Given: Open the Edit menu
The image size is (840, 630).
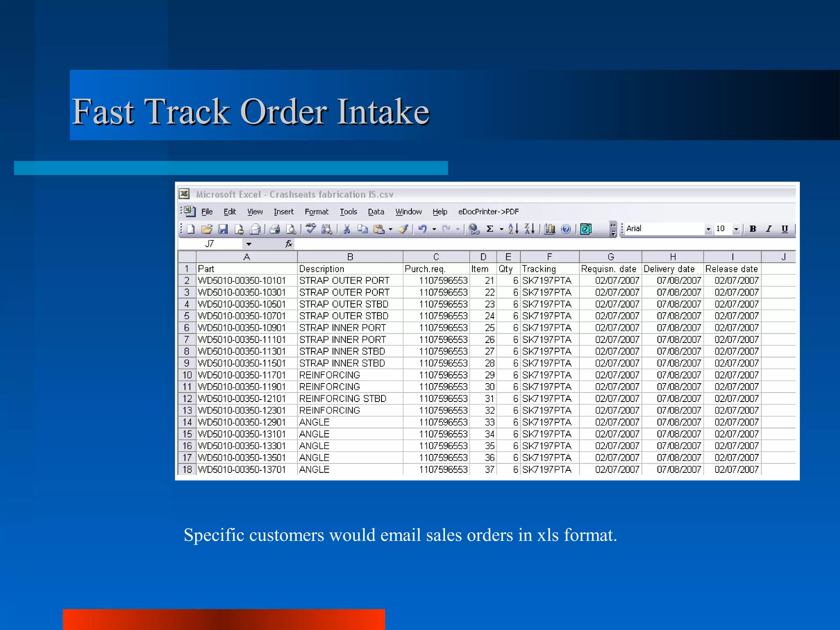Looking at the screenshot, I should click(x=230, y=212).
